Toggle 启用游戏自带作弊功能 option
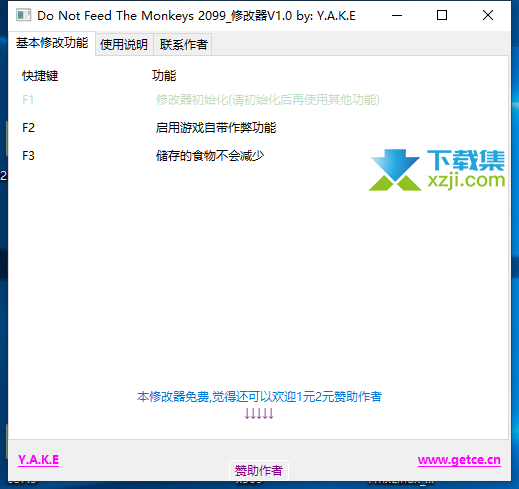Screen dimensions: 519x489 (x=216, y=127)
